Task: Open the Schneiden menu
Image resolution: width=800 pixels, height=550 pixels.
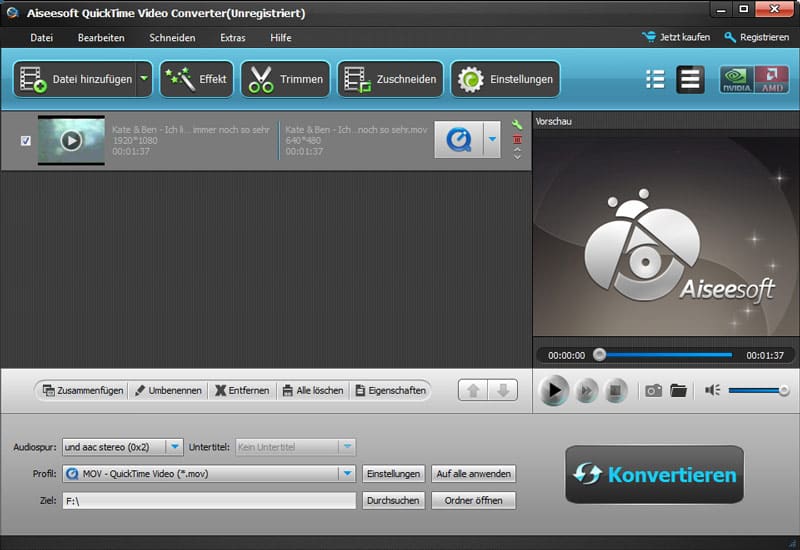Action: [172, 38]
